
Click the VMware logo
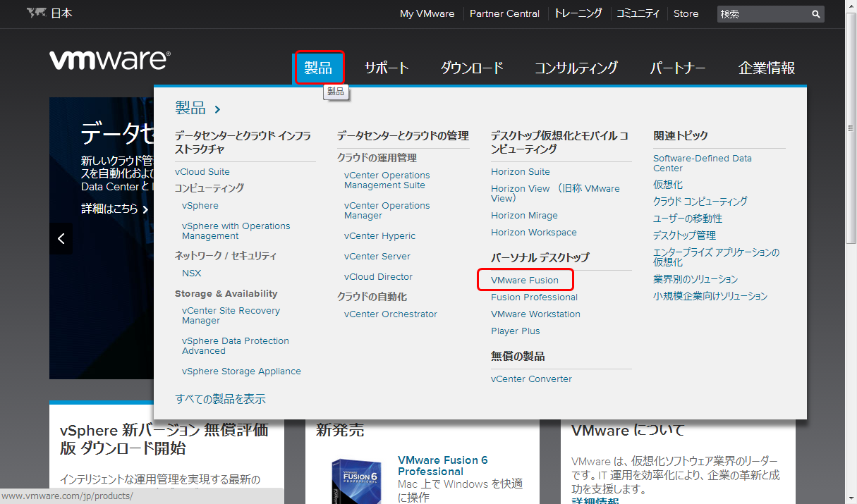[109, 60]
